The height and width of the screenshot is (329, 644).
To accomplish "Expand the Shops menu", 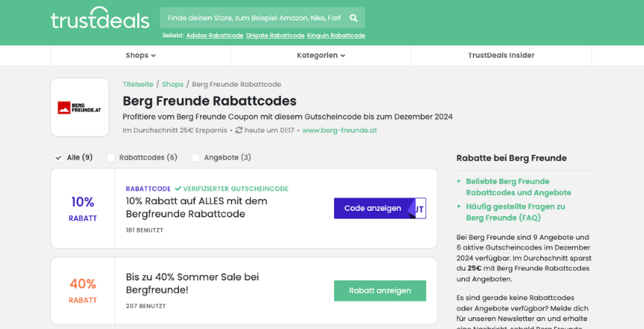I will (141, 55).
